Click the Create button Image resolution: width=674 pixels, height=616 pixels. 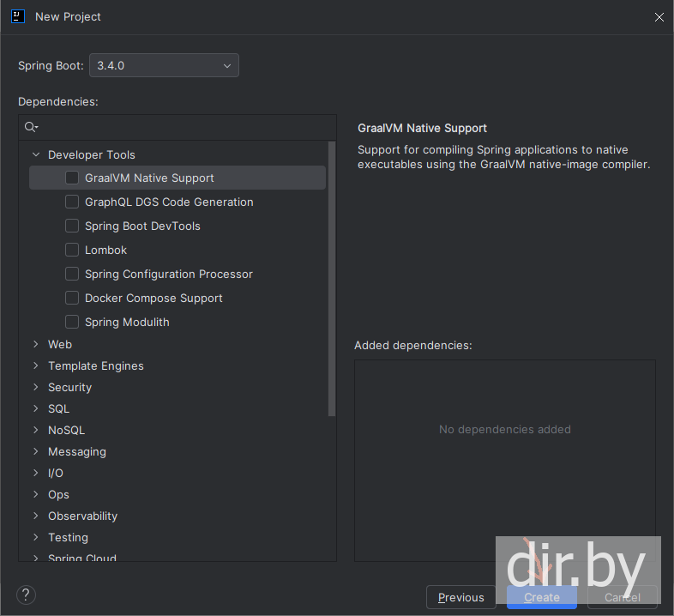542,597
